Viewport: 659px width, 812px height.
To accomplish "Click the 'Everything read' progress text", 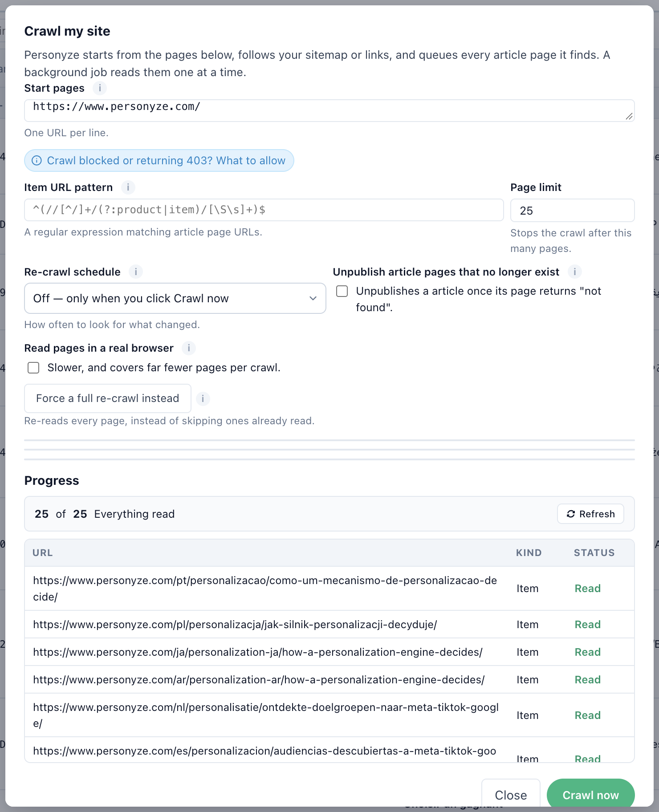I will tap(134, 514).
